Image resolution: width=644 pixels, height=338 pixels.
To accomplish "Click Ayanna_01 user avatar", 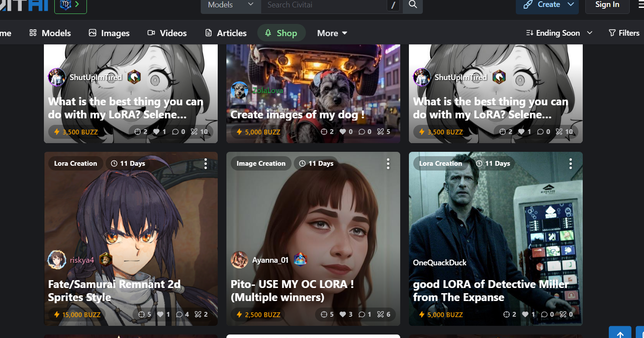I will (x=239, y=260).
